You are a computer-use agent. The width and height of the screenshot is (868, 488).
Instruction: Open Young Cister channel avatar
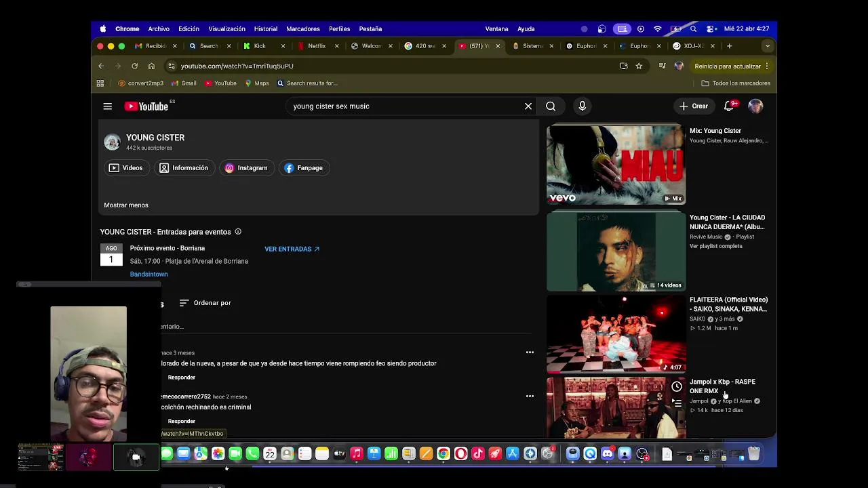coord(112,142)
